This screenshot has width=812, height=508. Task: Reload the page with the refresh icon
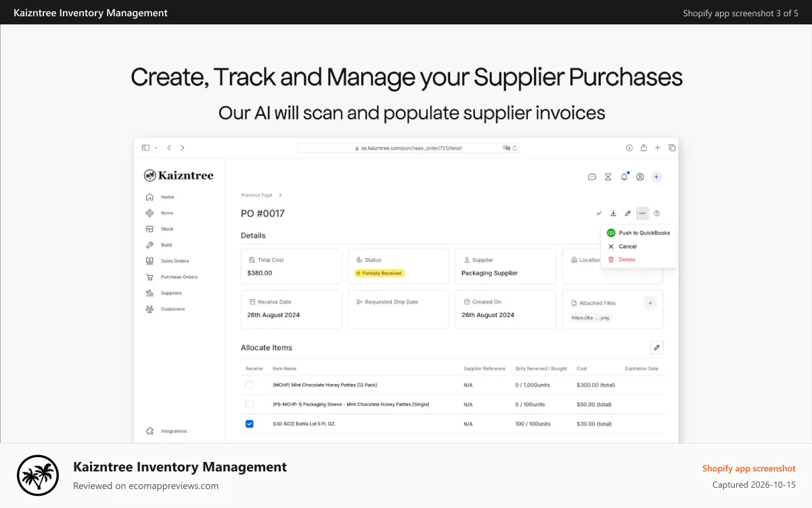(514, 148)
